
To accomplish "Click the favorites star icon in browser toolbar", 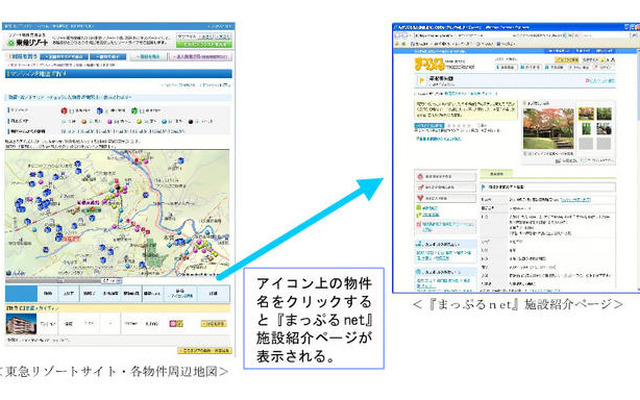I will click(398, 43).
